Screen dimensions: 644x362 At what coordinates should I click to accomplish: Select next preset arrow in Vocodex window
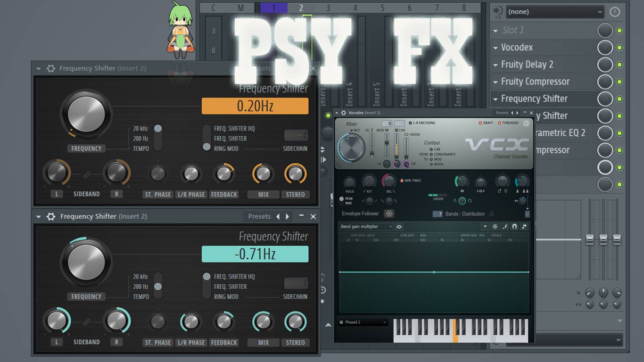coord(518,113)
